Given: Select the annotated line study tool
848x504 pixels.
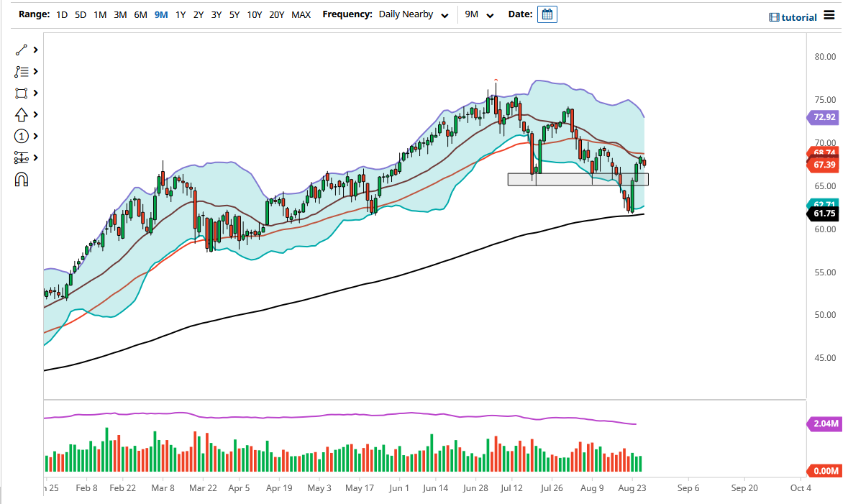Looking at the screenshot, I should click(x=20, y=71).
